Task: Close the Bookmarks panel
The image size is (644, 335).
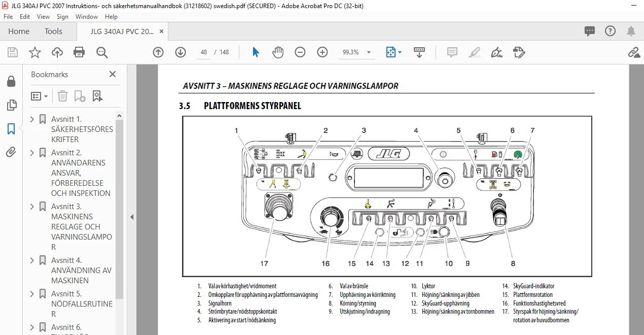Action: [113, 74]
